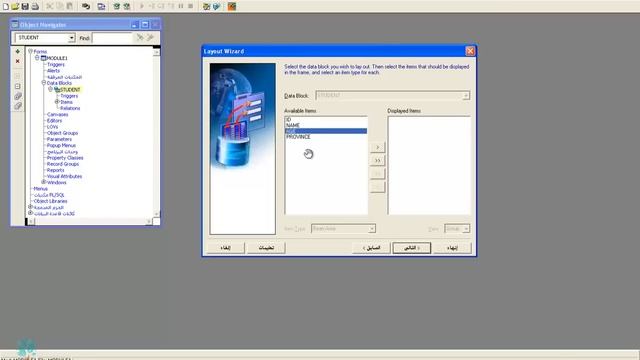Image resolution: width=640 pixels, height=360 pixels.
Task: Select the Property Classes node
Action: coord(65,158)
